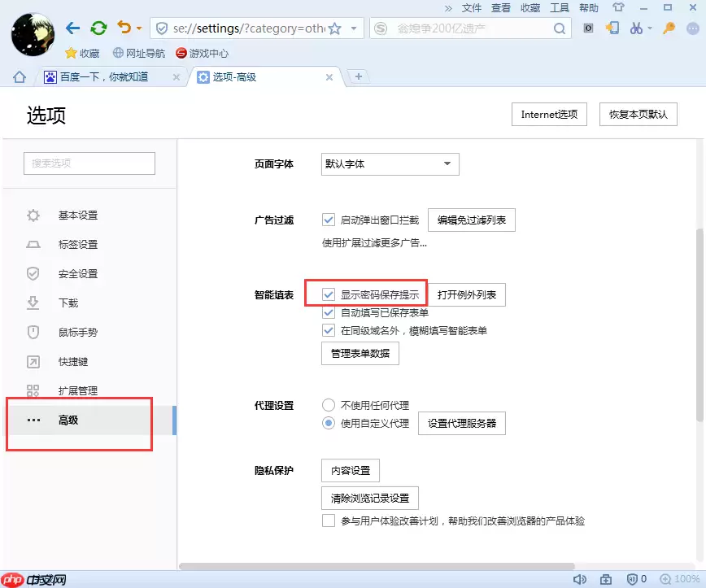Expand the screenshot tool dropdown arrow
Screen dimensions: 706x588
click(651, 28)
